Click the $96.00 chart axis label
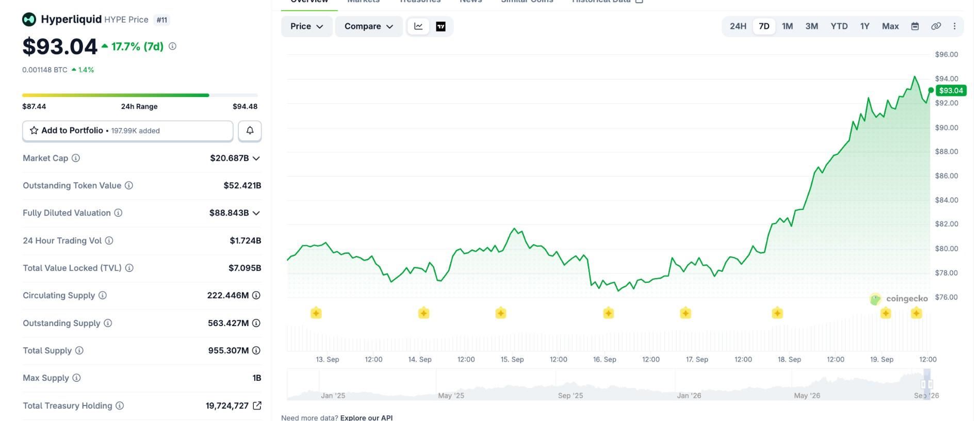This screenshot has height=421, width=980. pyautogui.click(x=946, y=54)
